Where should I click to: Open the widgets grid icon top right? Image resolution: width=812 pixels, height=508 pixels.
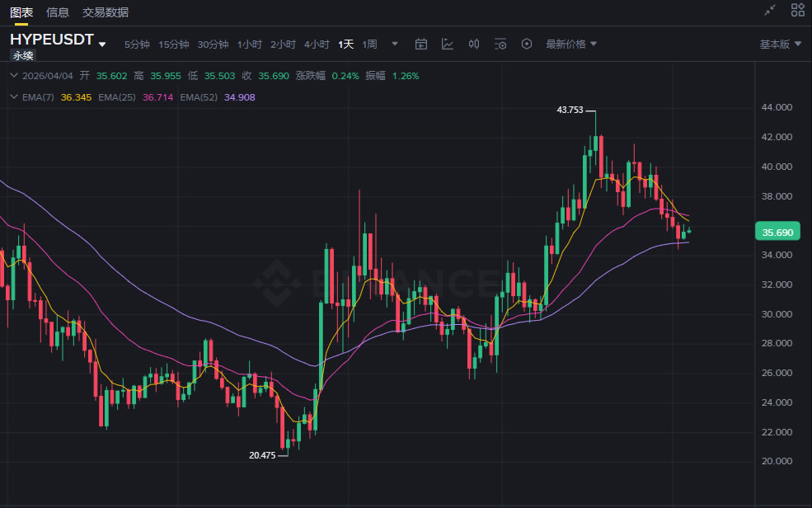796,12
